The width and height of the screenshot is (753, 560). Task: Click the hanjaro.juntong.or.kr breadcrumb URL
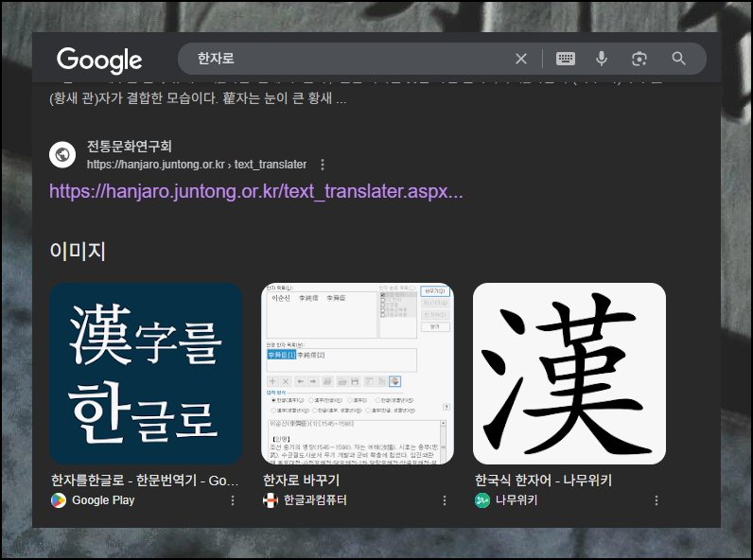tap(197, 165)
